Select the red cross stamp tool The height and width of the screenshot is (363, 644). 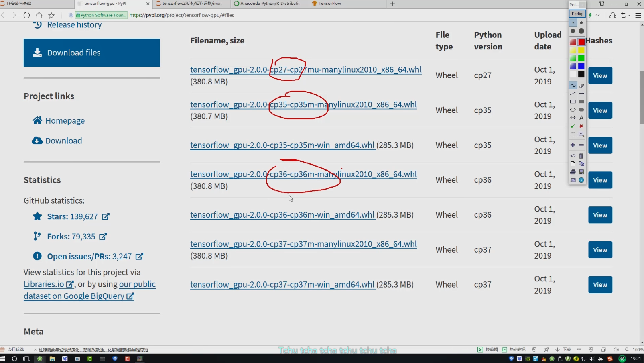[x=581, y=126]
